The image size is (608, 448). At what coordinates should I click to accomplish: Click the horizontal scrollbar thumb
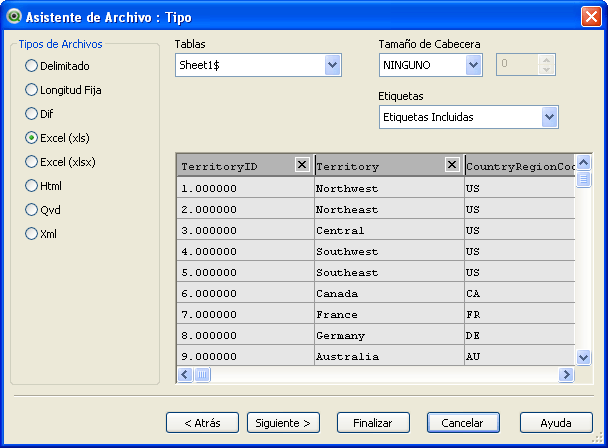point(202,375)
